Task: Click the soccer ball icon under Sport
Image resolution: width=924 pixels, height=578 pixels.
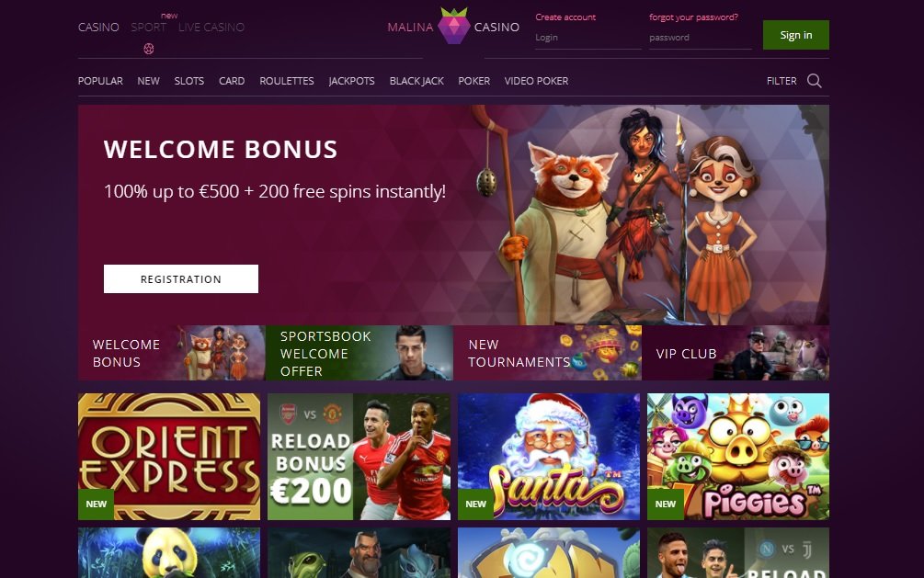Action: (149, 49)
